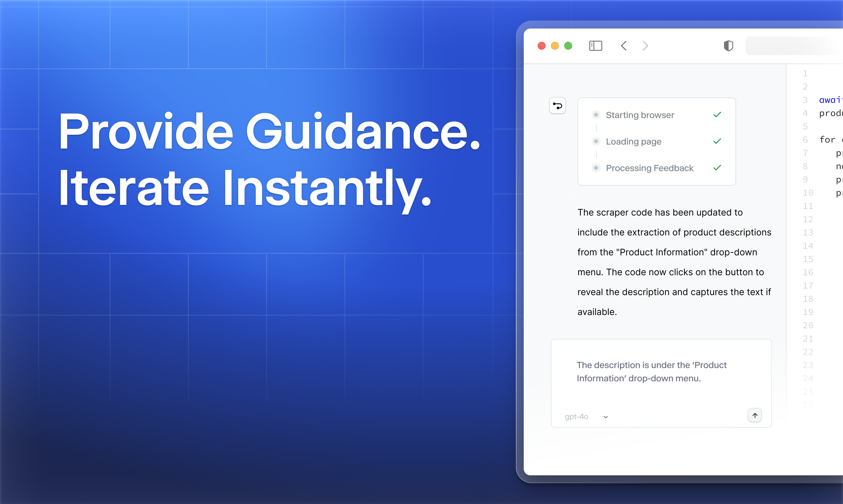Image resolution: width=843 pixels, height=504 pixels.
Task: Click the red close window dot
Action: pyautogui.click(x=541, y=46)
